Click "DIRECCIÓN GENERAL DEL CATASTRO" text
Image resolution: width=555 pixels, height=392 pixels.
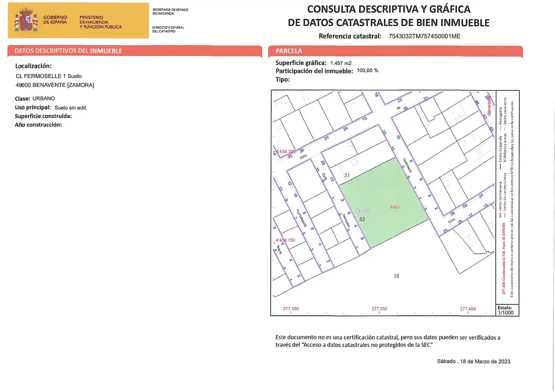(x=168, y=29)
